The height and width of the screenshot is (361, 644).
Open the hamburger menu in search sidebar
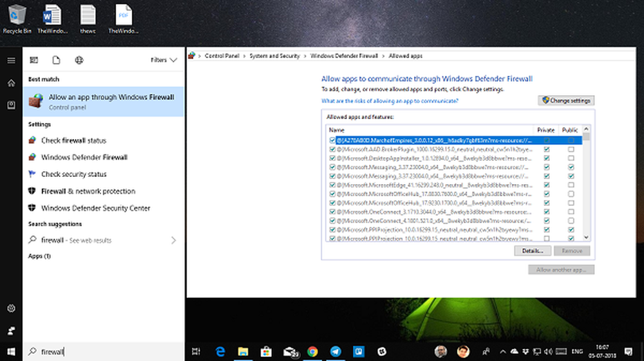click(x=11, y=60)
